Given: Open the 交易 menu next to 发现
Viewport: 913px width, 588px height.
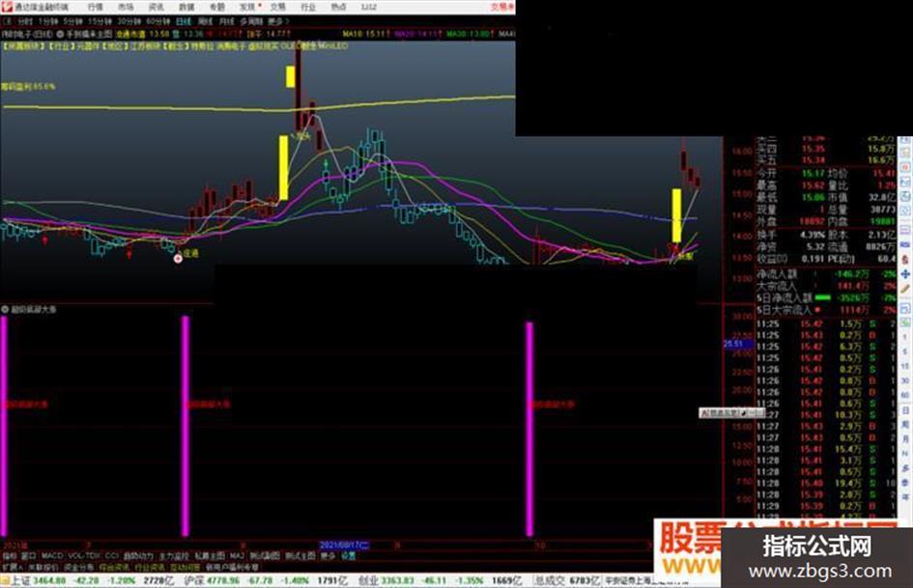Looking at the screenshot, I should coord(278,7).
